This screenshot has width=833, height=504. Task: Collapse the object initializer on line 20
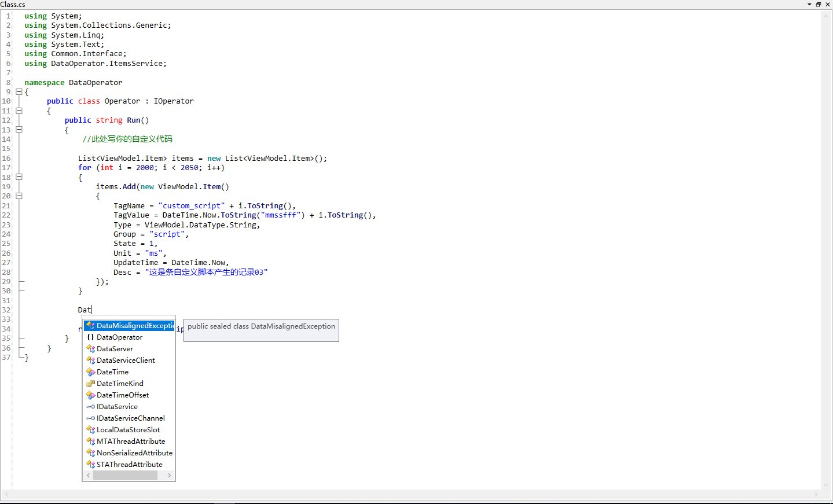point(19,196)
